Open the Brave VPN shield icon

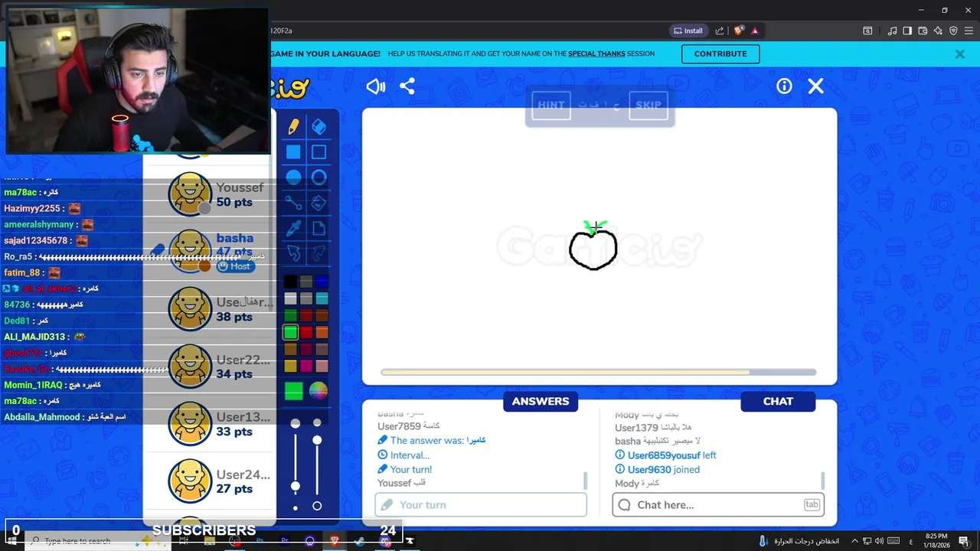coord(953,31)
